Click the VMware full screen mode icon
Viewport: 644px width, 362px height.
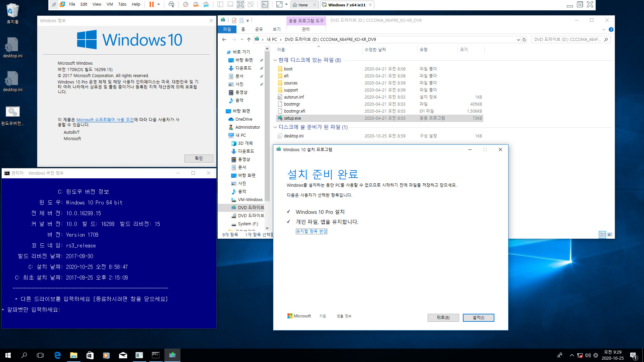point(240,5)
